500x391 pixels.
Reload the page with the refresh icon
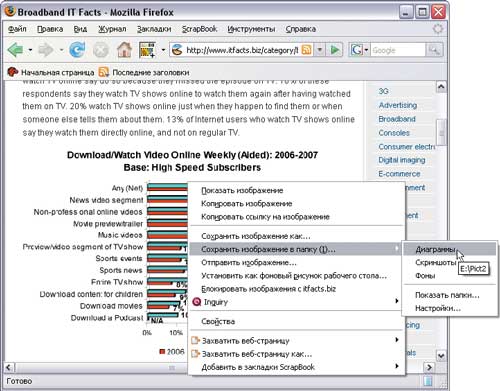(77, 50)
